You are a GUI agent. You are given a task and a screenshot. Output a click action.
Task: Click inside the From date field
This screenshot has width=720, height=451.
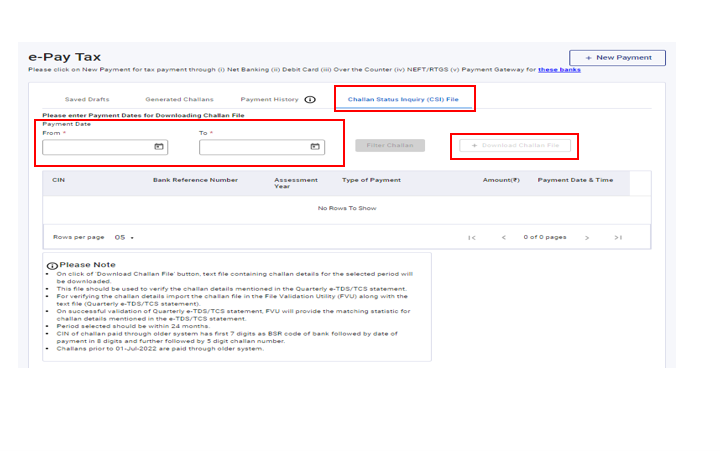(x=97, y=147)
